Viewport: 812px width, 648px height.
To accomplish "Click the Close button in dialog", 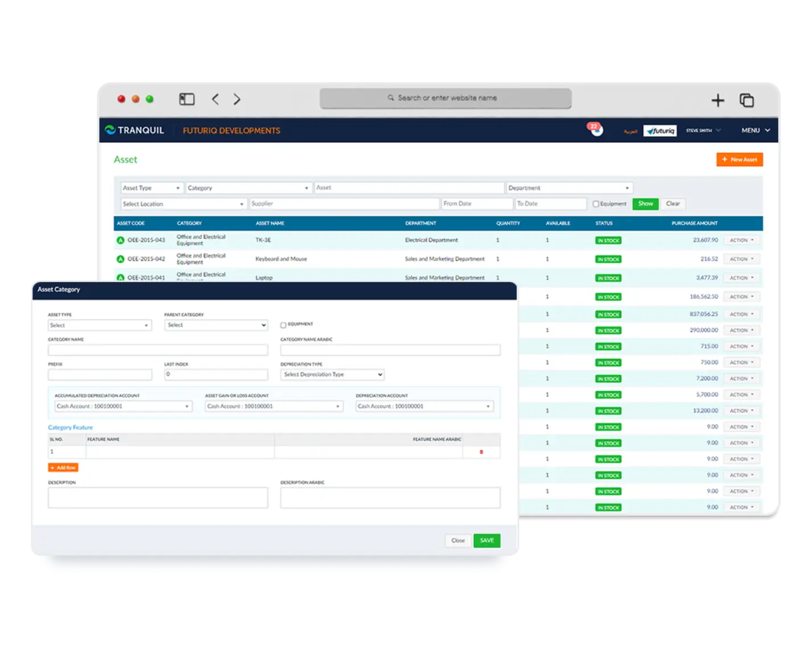I will coord(458,540).
